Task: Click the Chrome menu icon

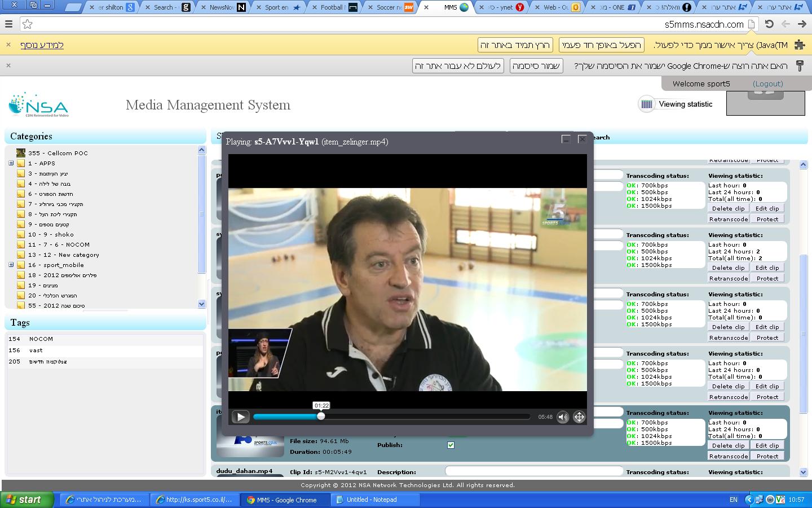Action: pos(8,24)
